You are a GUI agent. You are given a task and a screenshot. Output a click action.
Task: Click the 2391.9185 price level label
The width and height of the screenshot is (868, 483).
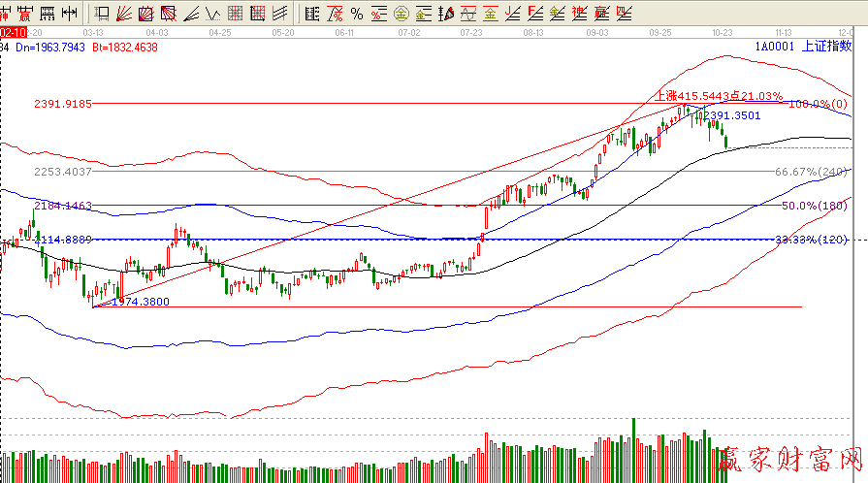click(63, 104)
